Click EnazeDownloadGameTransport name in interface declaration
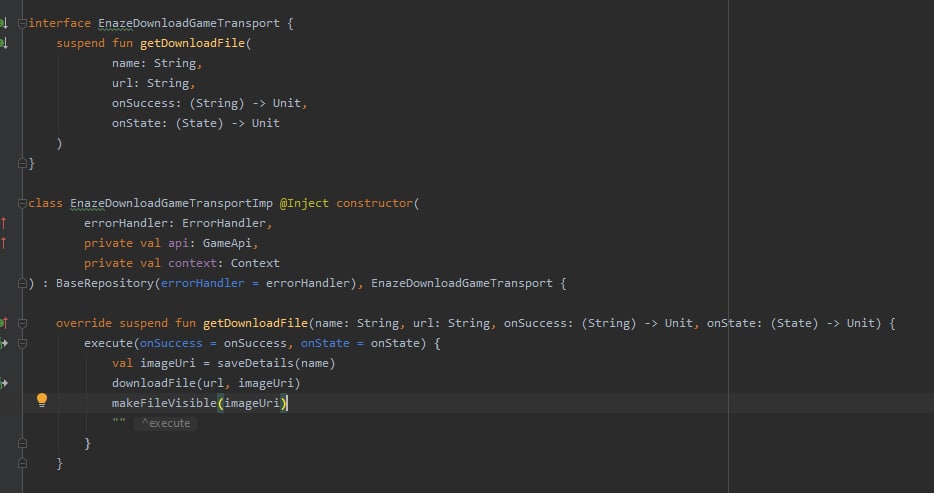 pos(189,23)
